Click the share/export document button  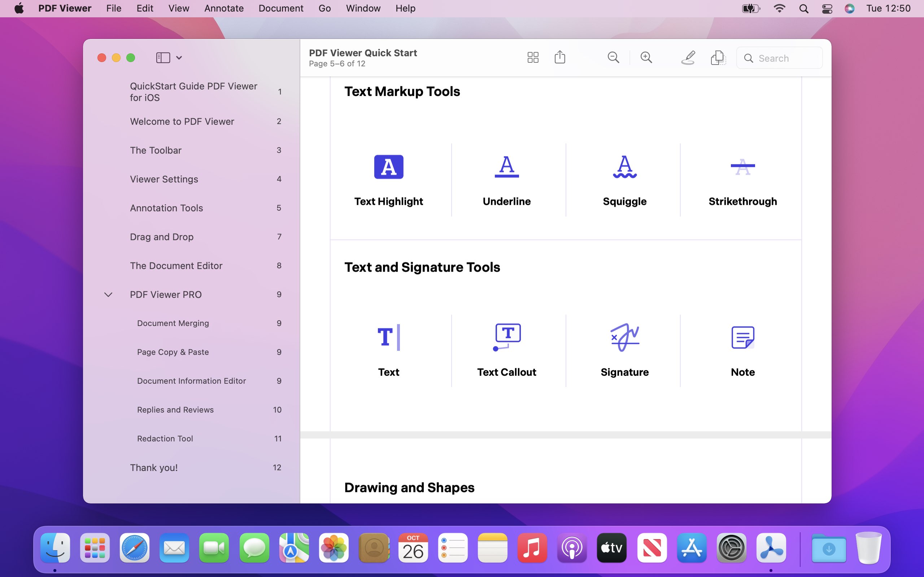[560, 57]
